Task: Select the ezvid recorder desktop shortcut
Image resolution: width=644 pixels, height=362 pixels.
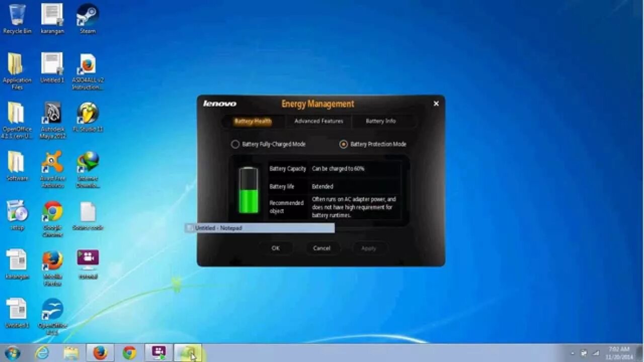Action: coord(88,264)
